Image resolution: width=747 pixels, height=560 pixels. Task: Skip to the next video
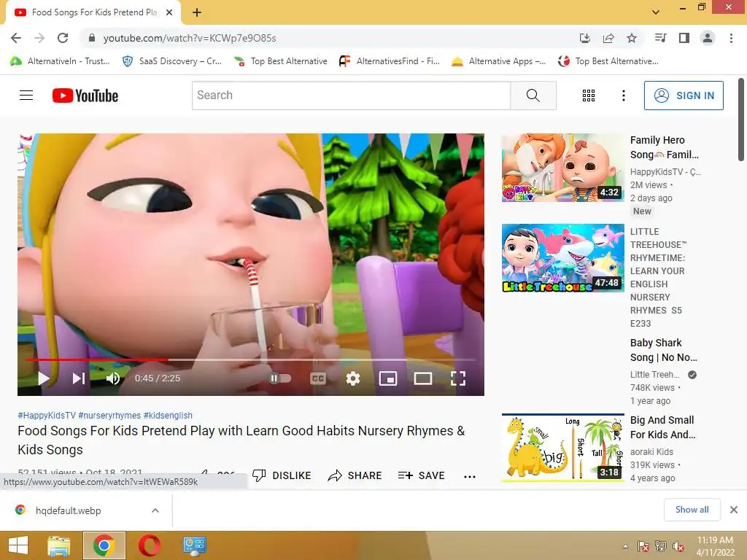tap(79, 378)
